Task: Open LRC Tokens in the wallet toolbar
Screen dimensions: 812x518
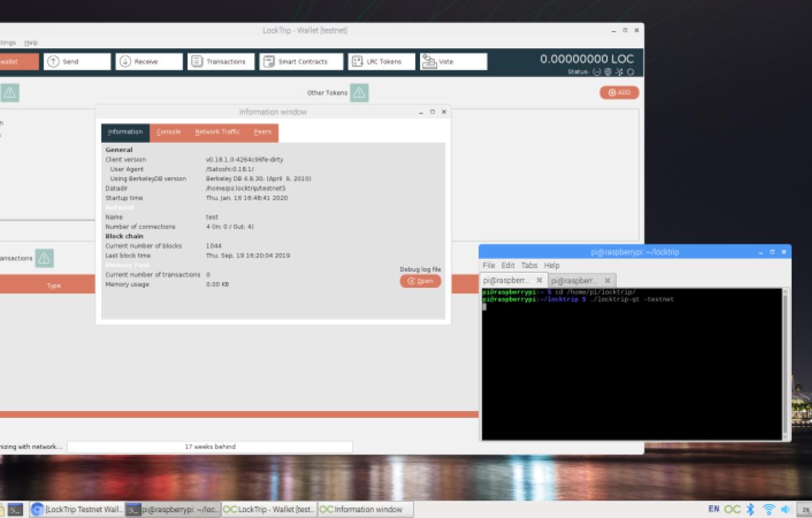Action: 381,62
